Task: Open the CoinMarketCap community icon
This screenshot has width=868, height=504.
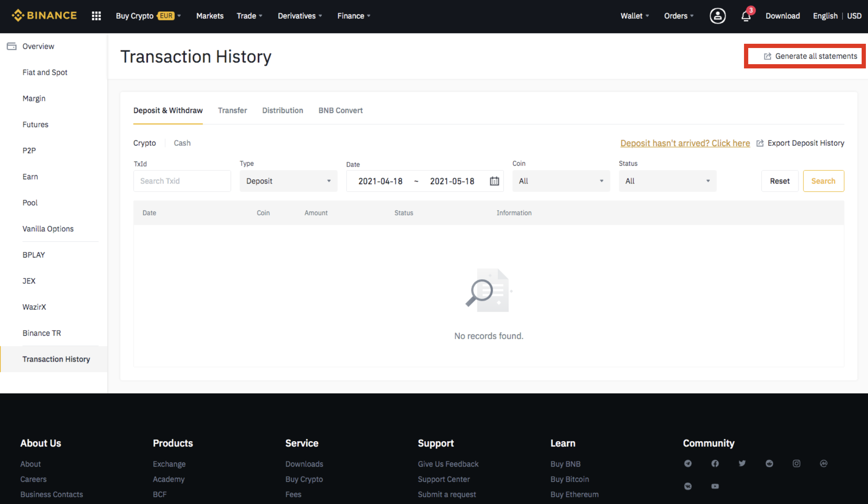Action: pos(824,464)
